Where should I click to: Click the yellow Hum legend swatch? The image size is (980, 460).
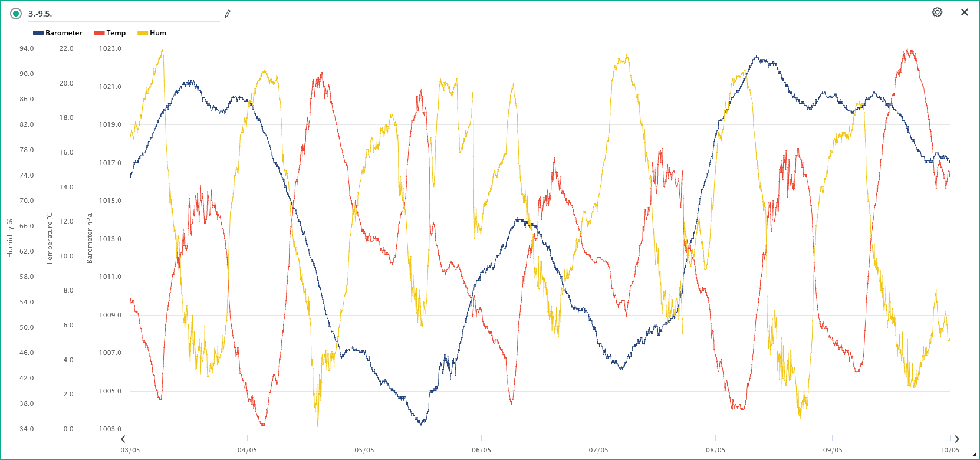pyautogui.click(x=143, y=33)
